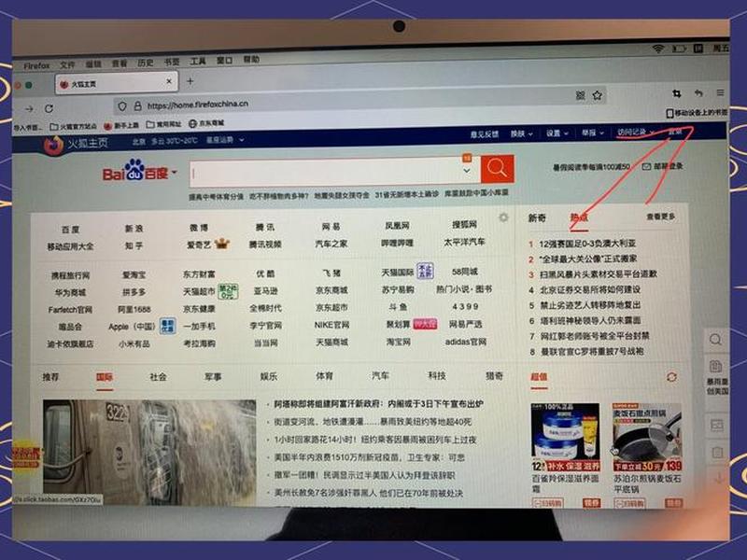Viewport: 747px width, 560px height.
Task: Open the 工具 menu
Action: tap(198, 61)
